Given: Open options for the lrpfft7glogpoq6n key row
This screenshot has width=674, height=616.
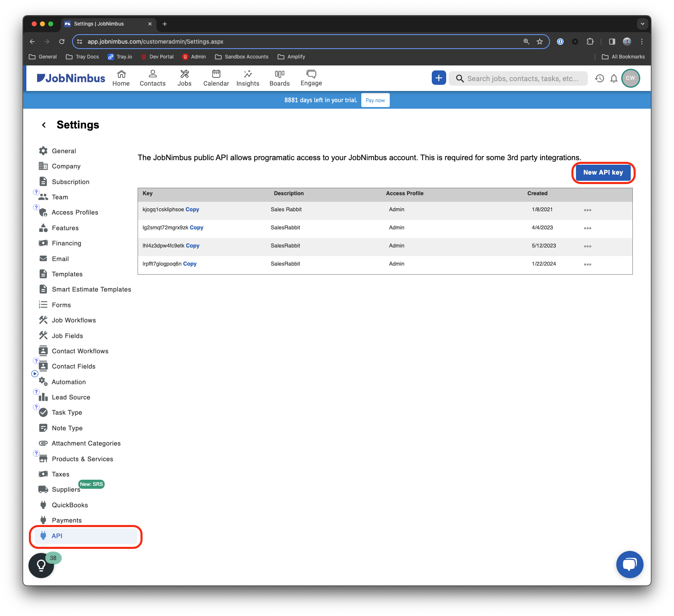Looking at the screenshot, I should (587, 264).
